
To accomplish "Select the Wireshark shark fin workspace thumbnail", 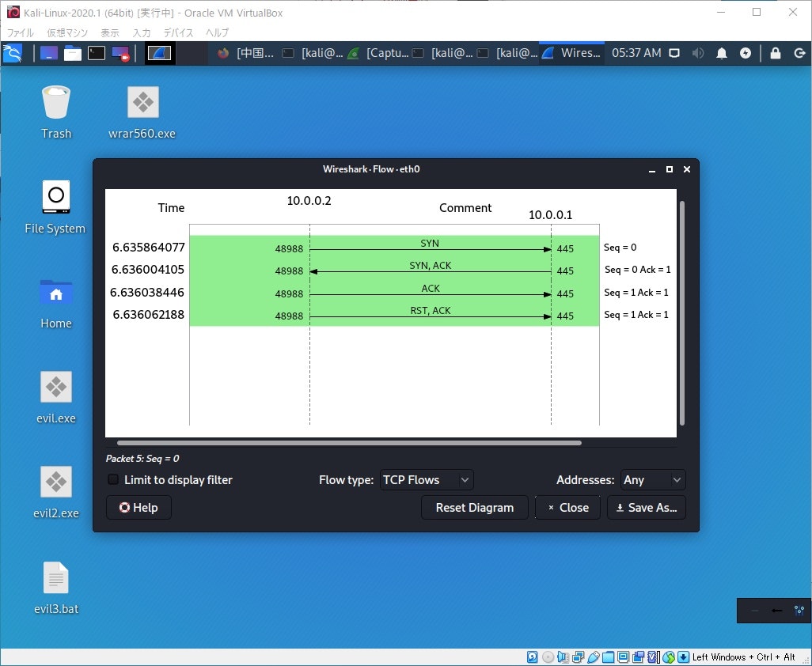I will point(160,53).
